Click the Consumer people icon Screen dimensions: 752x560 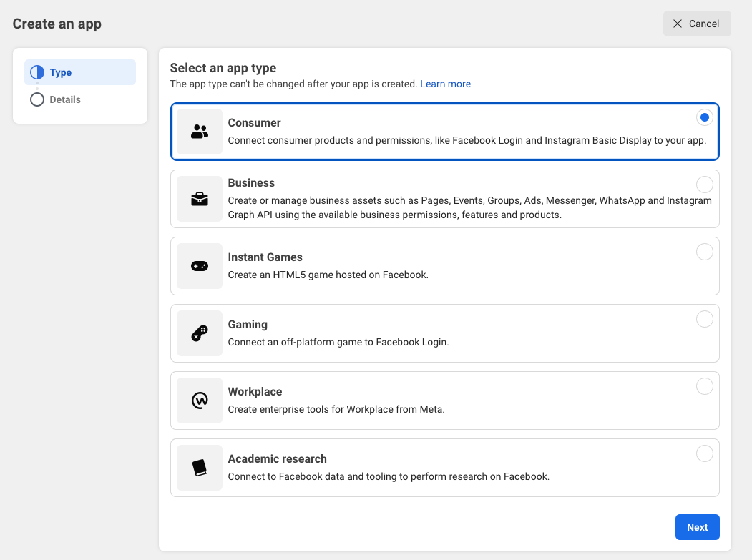click(x=200, y=132)
